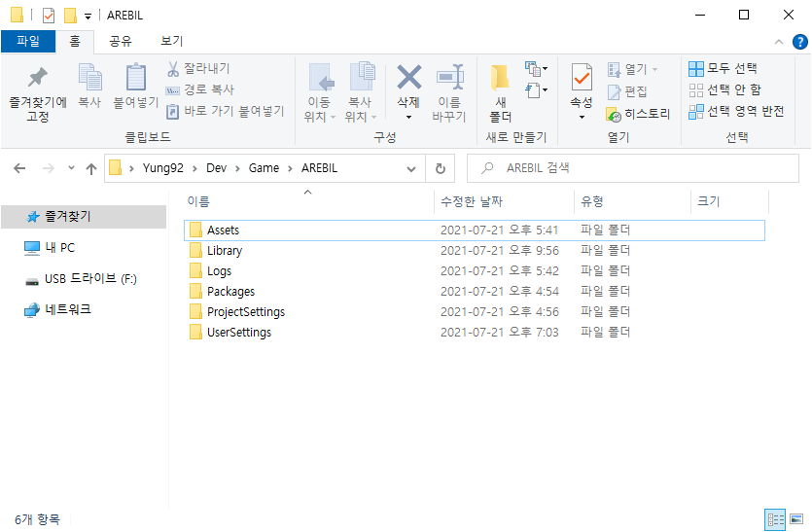Image resolution: width=812 pixels, height=532 pixels.
Task: Click 이름 바꾸기 (Rename) icon
Action: [449, 78]
